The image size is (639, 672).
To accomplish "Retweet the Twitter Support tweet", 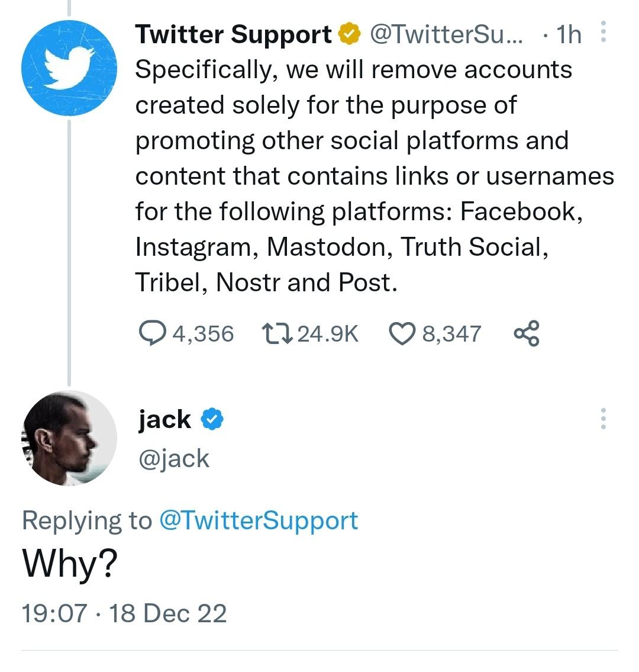I will pos(276,333).
